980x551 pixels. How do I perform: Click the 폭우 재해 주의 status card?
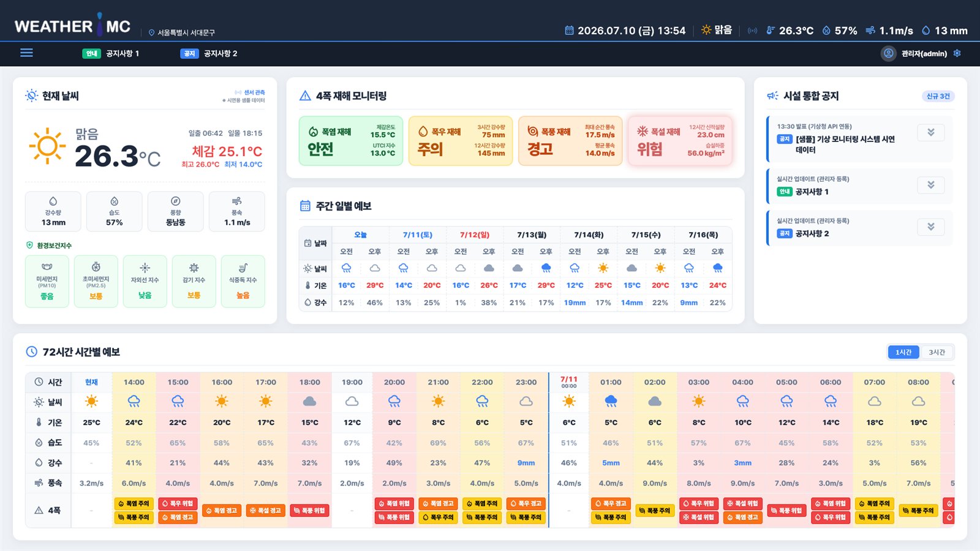click(461, 141)
